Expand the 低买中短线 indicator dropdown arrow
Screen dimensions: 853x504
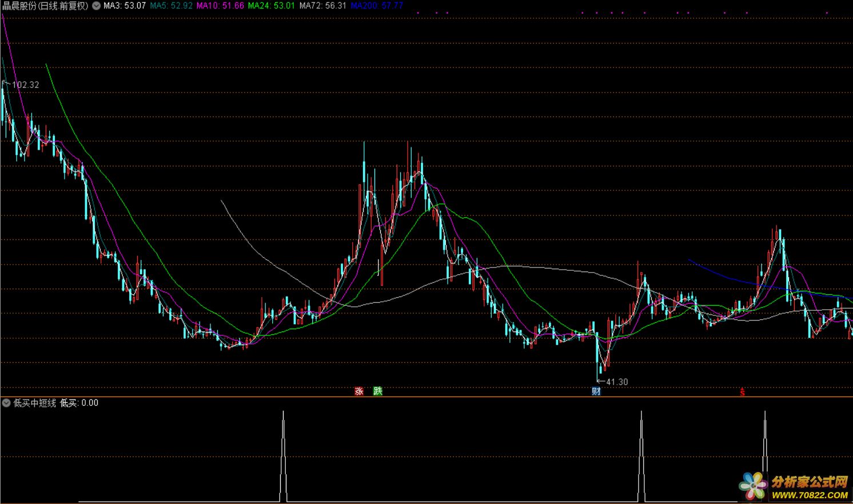(x=6, y=403)
